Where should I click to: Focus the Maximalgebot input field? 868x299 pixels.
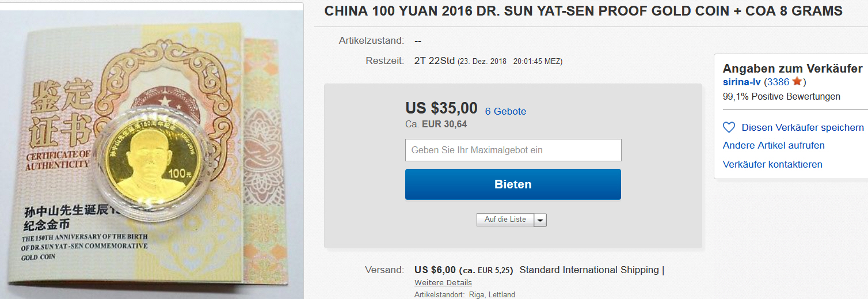point(513,150)
